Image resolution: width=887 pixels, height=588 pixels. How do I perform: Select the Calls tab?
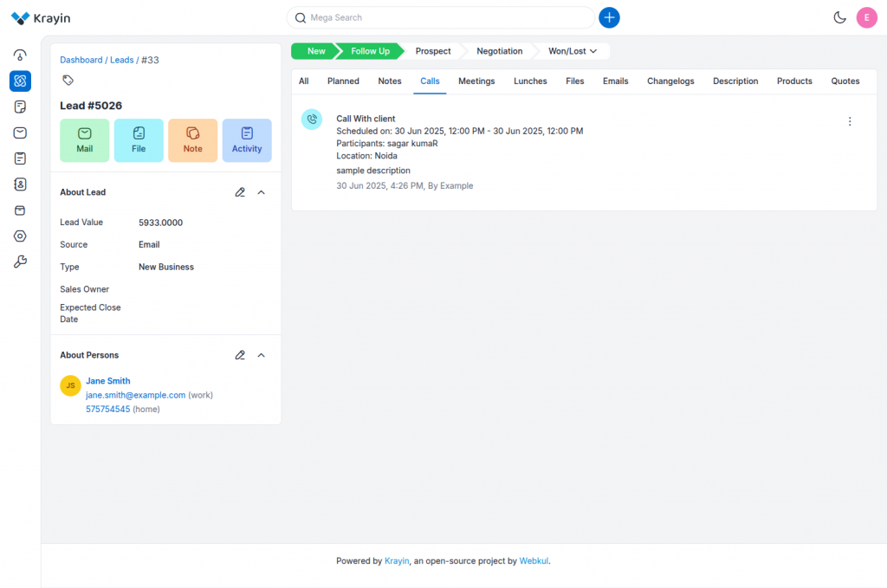coord(430,81)
